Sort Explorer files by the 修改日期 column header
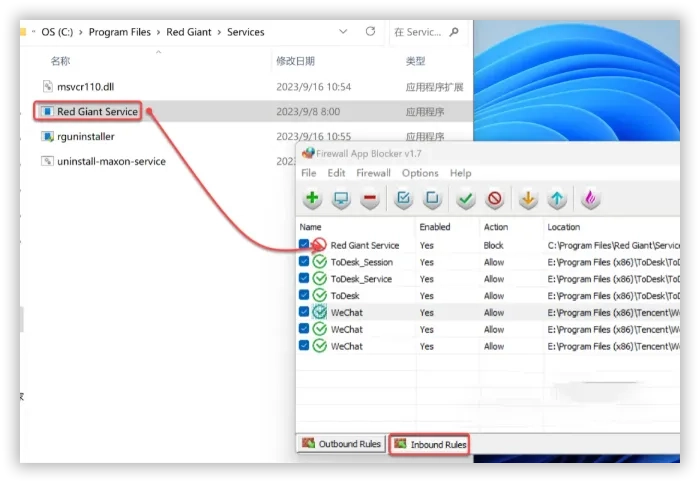 (x=295, y=61)
